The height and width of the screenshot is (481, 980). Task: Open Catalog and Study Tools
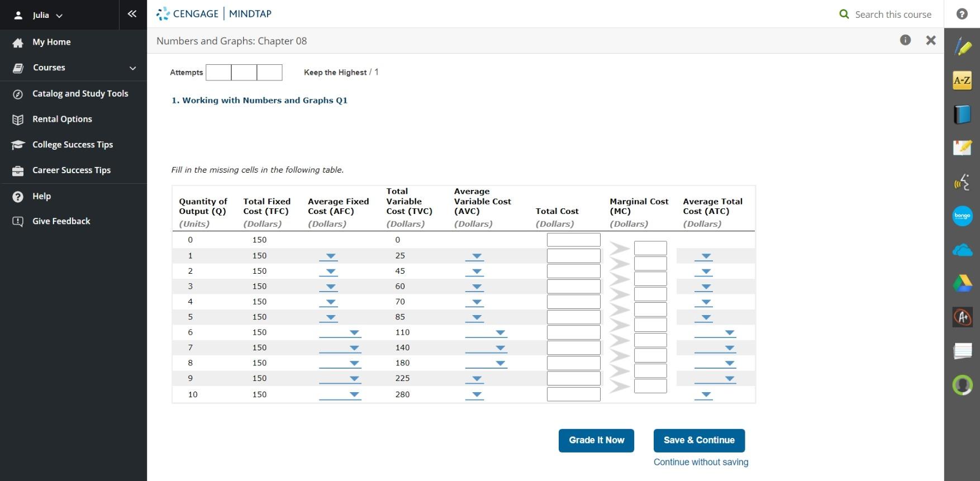pos(80,93)
